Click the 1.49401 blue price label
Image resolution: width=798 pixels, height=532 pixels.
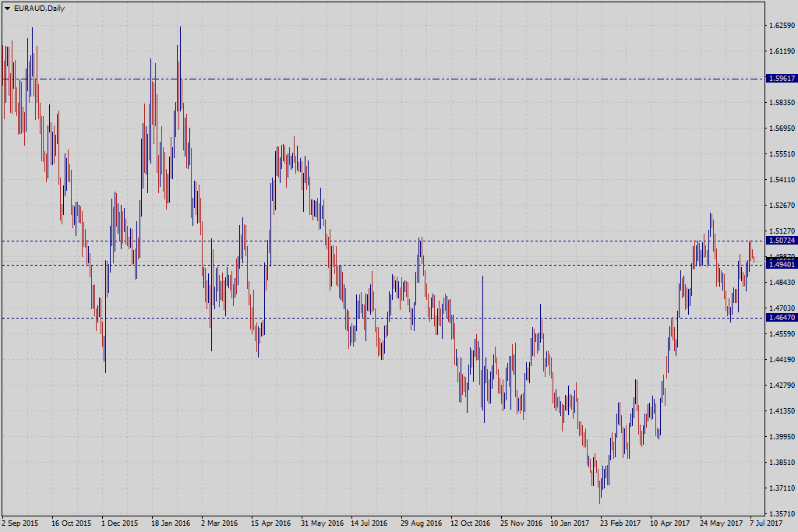[781, 265]
